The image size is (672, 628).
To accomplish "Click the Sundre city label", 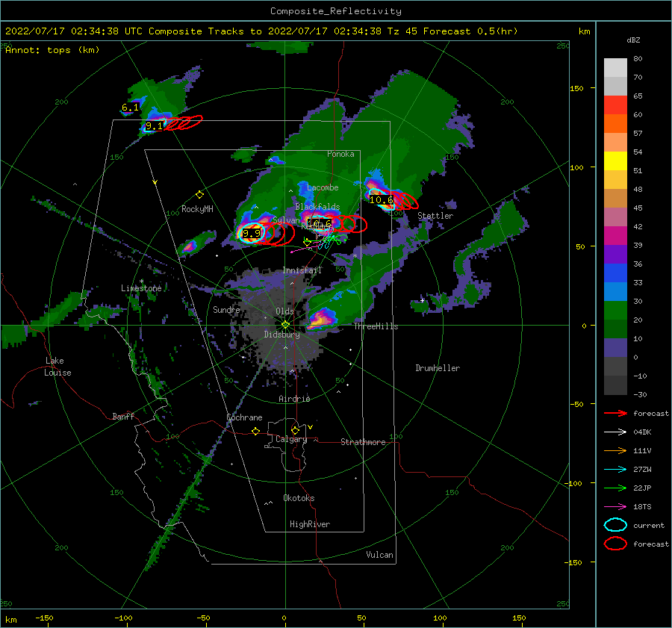I will coord(226,310).
